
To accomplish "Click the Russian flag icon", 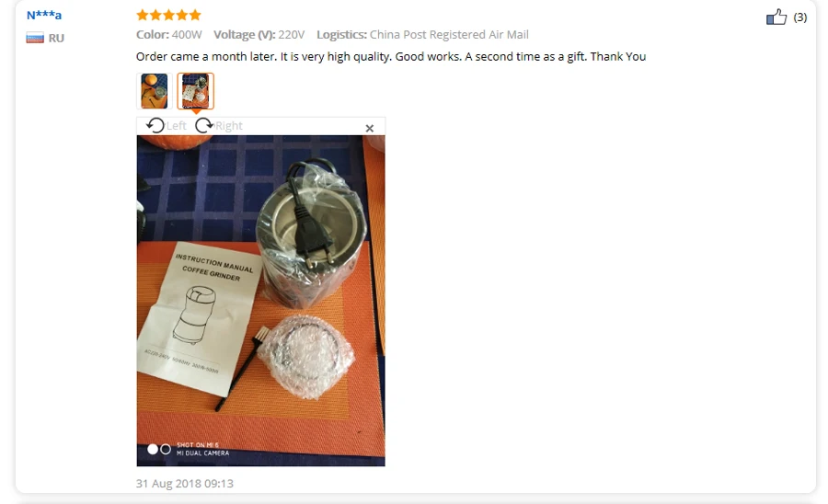I will pyautogui.click(x=35, y=38).
